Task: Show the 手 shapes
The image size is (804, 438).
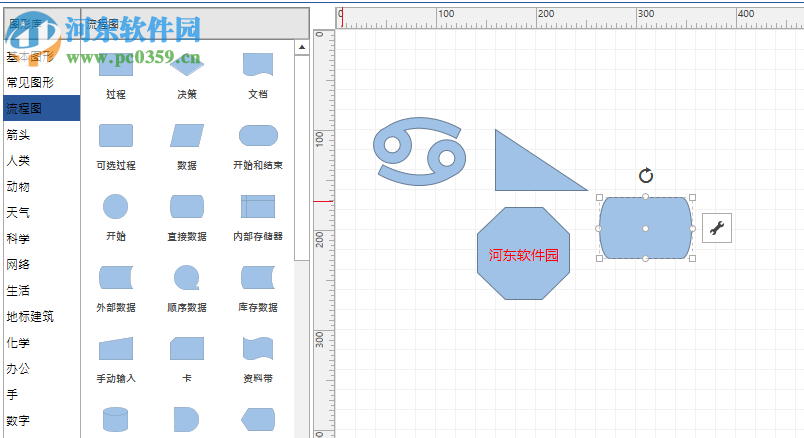Action: [42, 394]
